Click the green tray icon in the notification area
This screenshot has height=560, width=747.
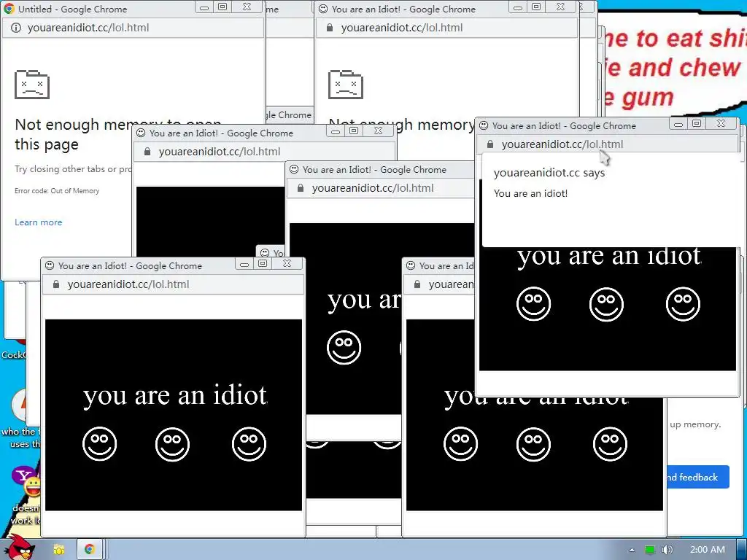point(649,550)
